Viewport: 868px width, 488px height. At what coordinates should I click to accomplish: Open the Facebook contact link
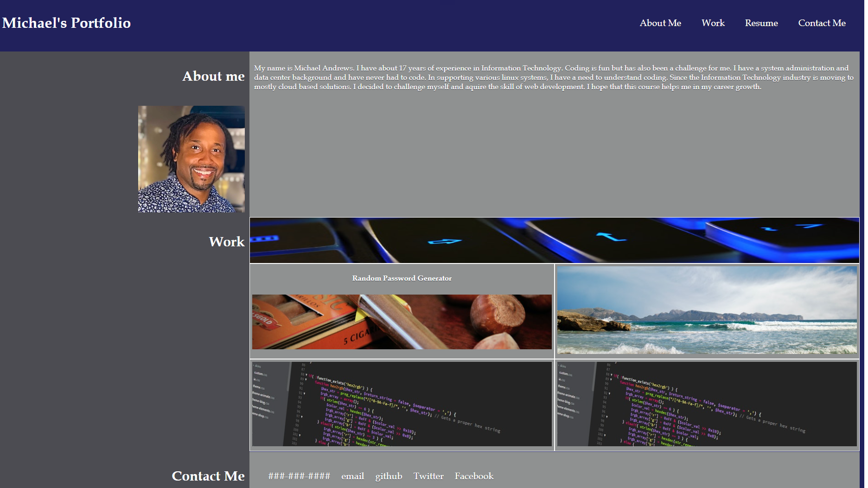click(x=473, y=475)
